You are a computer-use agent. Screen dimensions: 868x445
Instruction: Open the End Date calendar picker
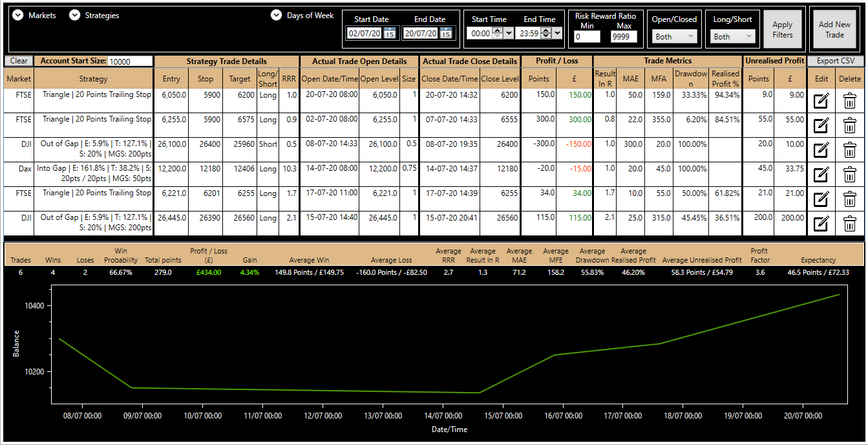(445, 34)
